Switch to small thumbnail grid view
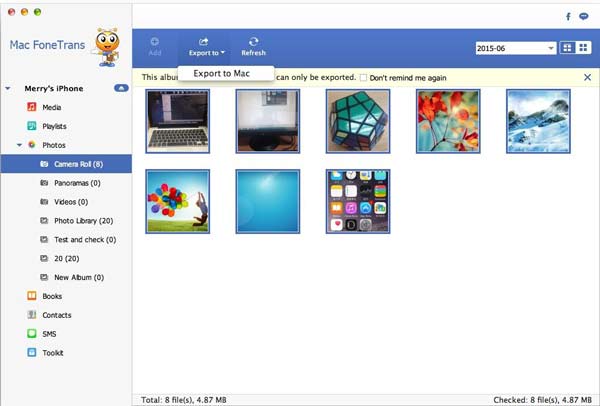The width and height of the screenshot is (600, 406). point(583,48)
